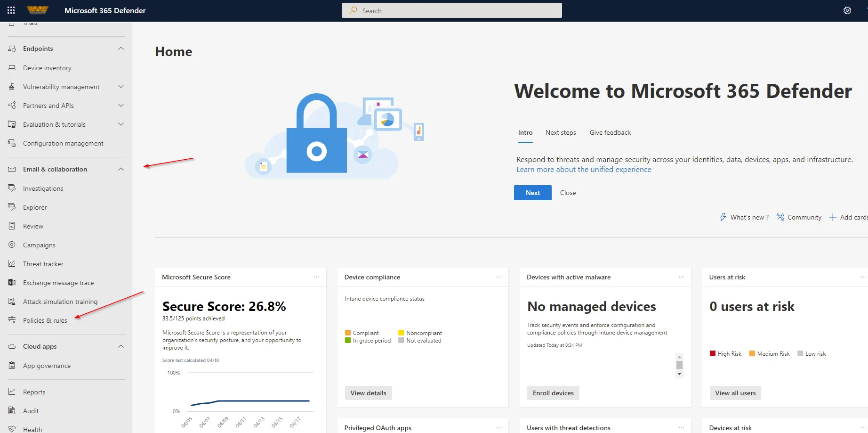Viewport: 868px width, 433px height.
Task: Collapse the Email & collaboration chevron
Action: (x=121, y=169)
